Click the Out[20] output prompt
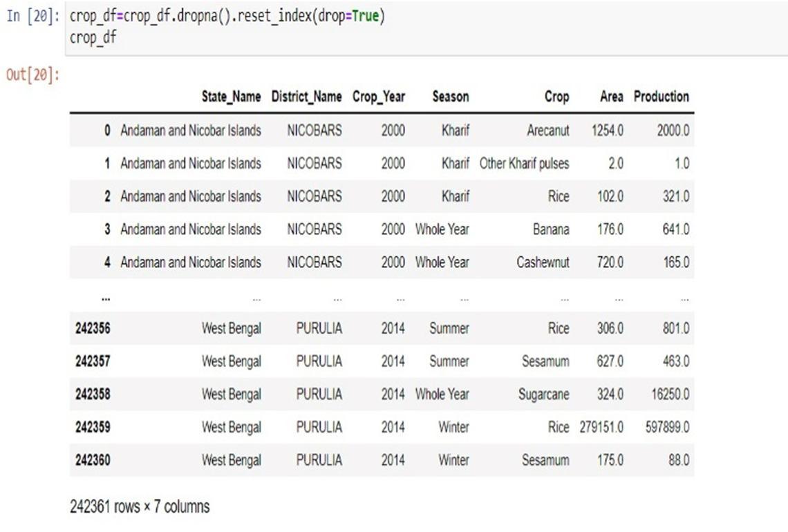 [32, 75]
